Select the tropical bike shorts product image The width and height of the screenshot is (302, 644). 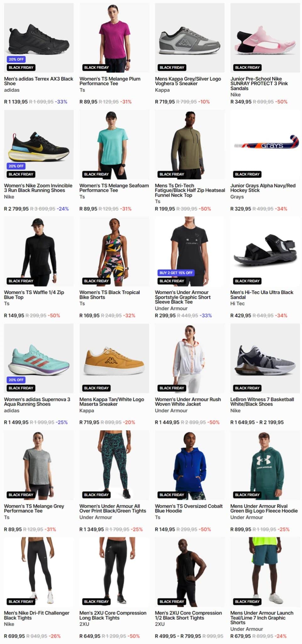(x=114, y=252)
